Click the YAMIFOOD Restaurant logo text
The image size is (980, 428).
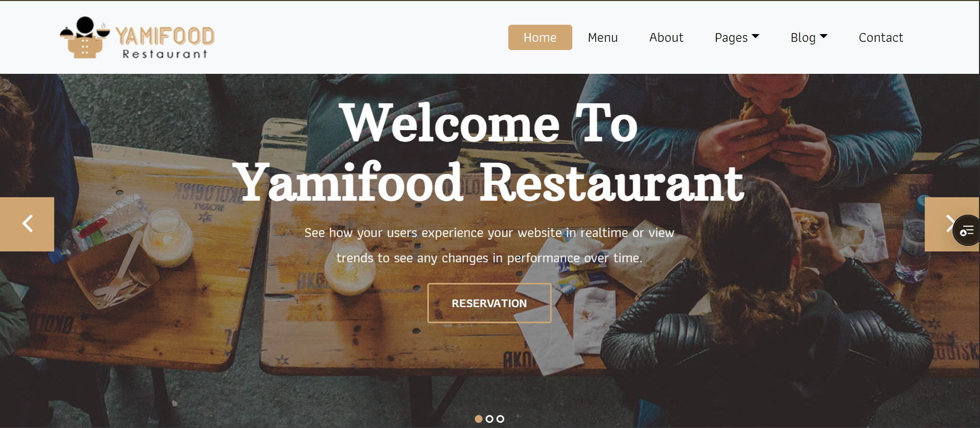(x=165, y=42)
